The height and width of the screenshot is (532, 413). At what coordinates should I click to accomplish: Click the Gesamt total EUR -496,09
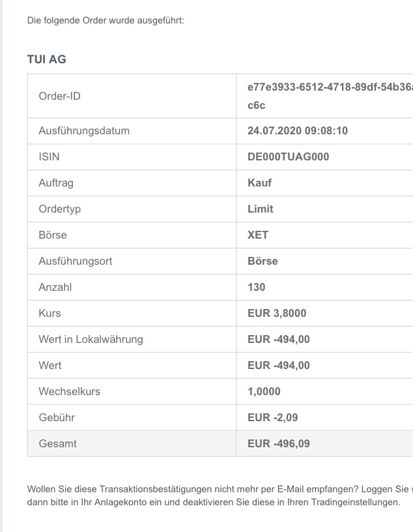coord(279,443)
